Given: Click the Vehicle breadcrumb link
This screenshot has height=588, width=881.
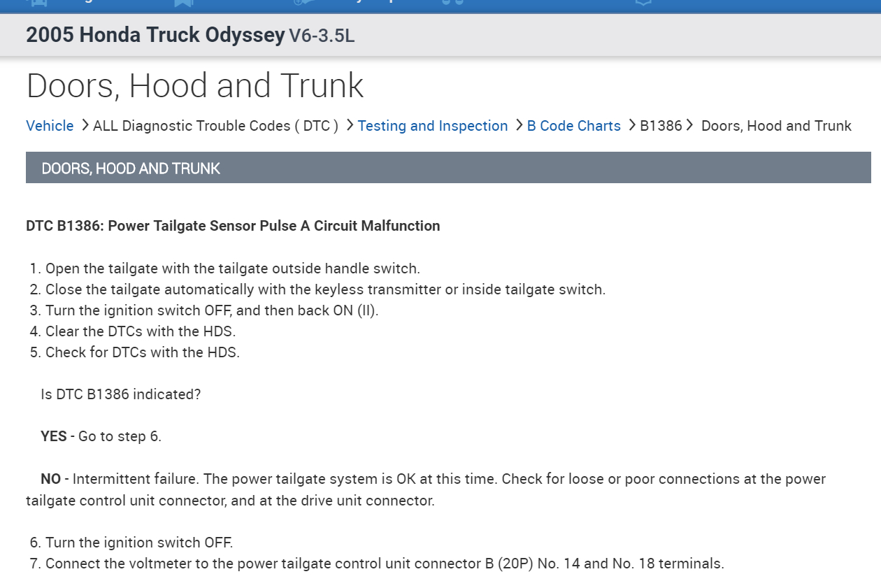Looking at the screenshot, I should [50, 126].
